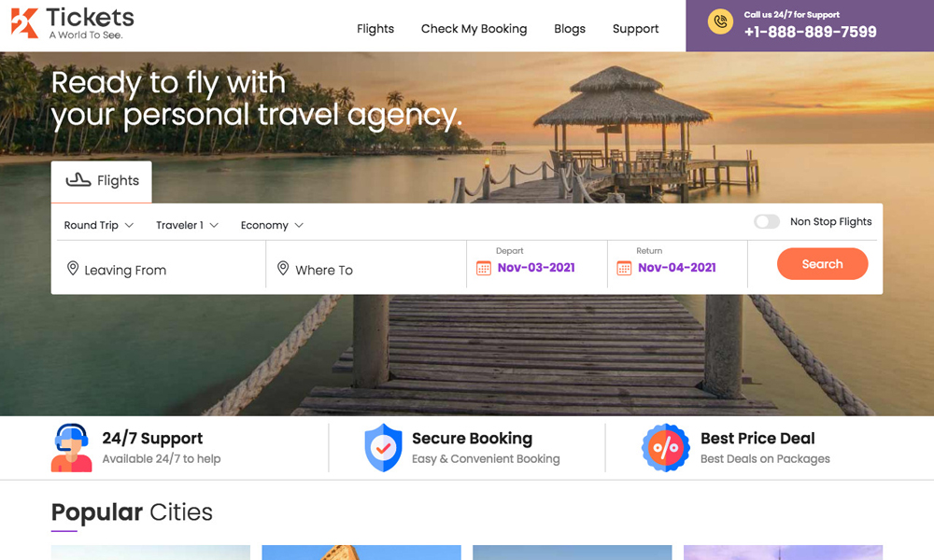Screen dimensions: 934x560
Task: Expand the Economy class dropdown
Action: pos(272,225)
